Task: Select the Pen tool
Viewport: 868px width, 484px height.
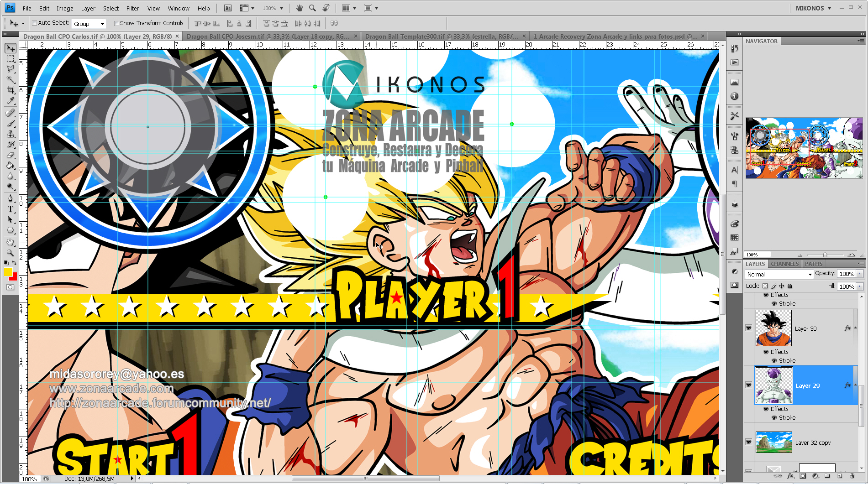Action: (11, 198)
